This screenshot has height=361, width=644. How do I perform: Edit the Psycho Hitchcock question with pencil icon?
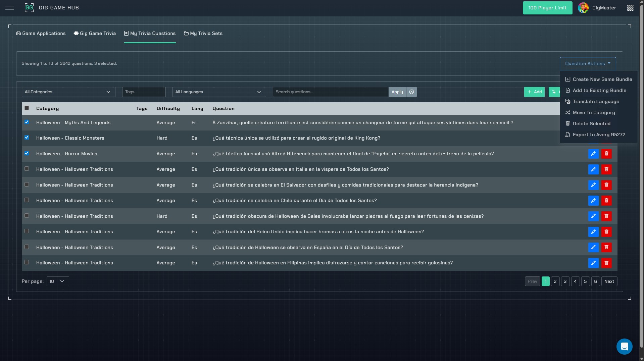click(593, 154)
